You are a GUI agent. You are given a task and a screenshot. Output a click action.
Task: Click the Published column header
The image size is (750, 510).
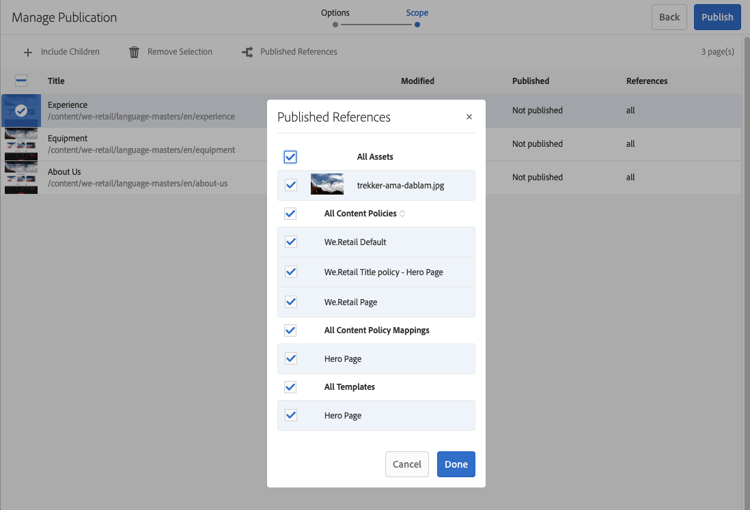530,81
